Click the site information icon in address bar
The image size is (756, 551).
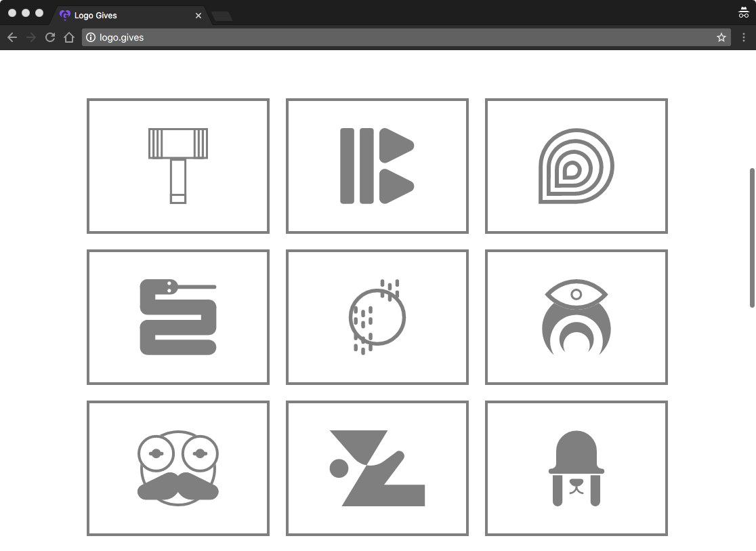(90, 37)
